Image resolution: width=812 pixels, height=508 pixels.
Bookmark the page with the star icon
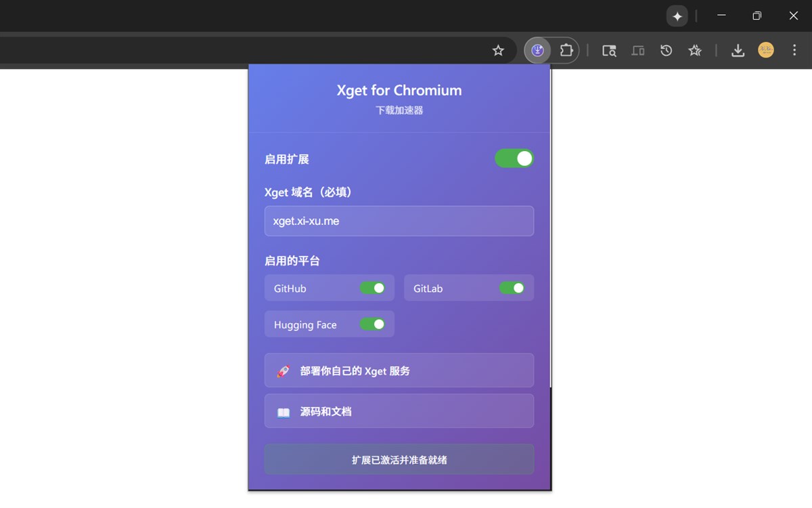[x=498, y=50]
